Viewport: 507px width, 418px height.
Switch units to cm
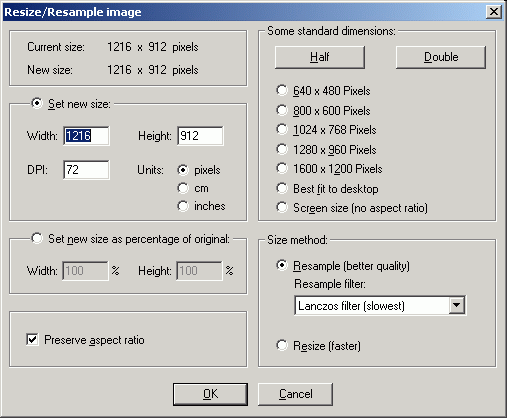click(x=183, y=188)
